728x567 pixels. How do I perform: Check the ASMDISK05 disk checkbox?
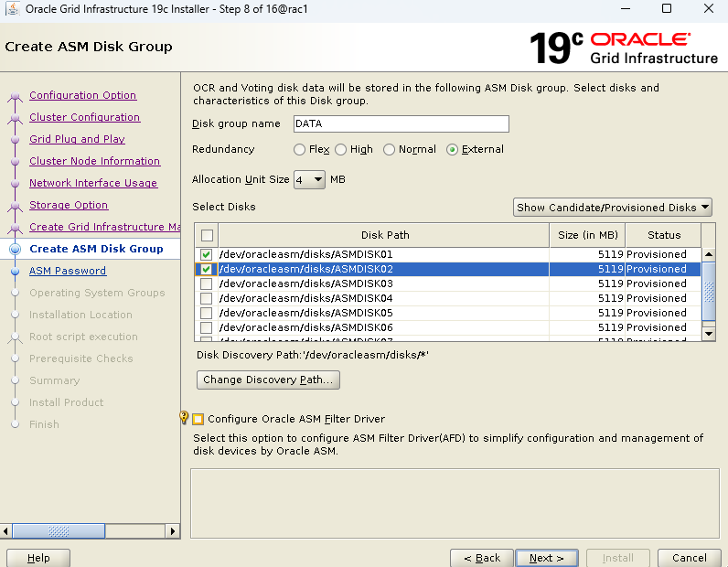[x=207, y=313]
